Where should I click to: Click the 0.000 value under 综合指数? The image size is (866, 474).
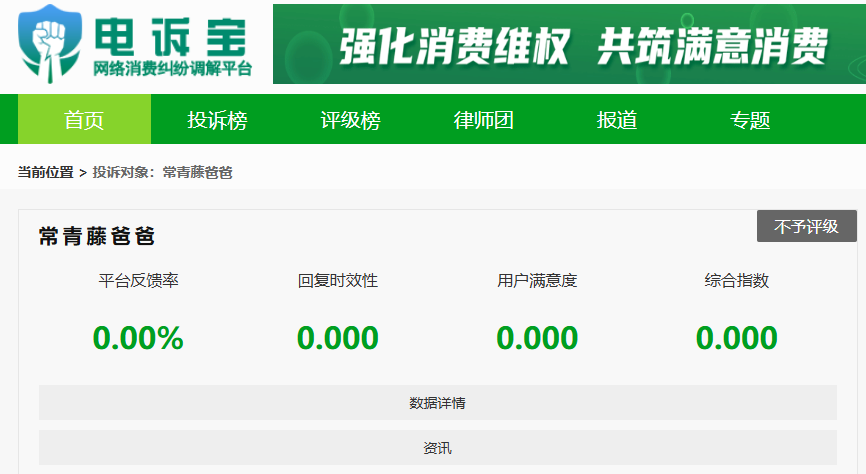pyautogui.click(x=736, y=338)
